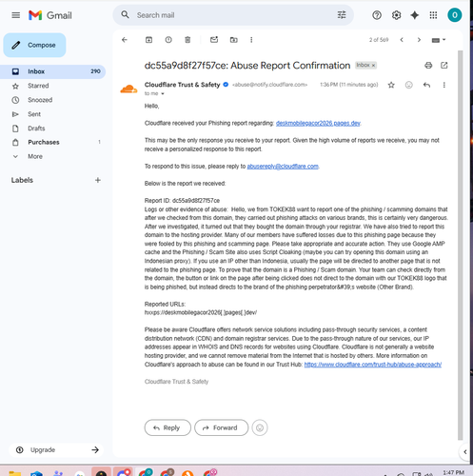Click the reply arrow in the header
Image resolution: width=473 pixels, height=476 pixels.
click(426, 85)
